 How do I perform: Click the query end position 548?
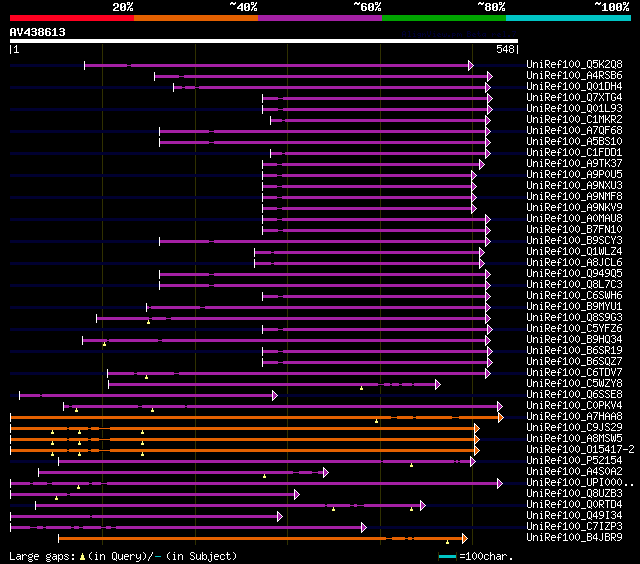tap(505, 49)
